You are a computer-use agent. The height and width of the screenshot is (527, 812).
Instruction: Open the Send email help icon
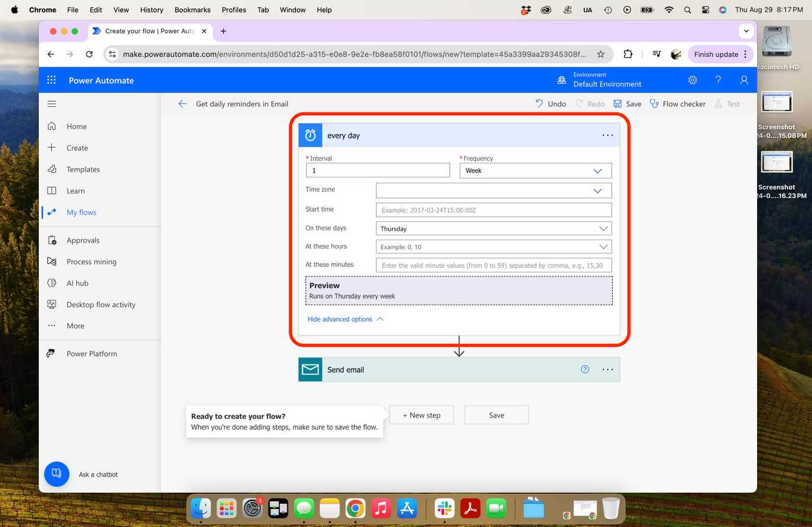tap(585, 369)
